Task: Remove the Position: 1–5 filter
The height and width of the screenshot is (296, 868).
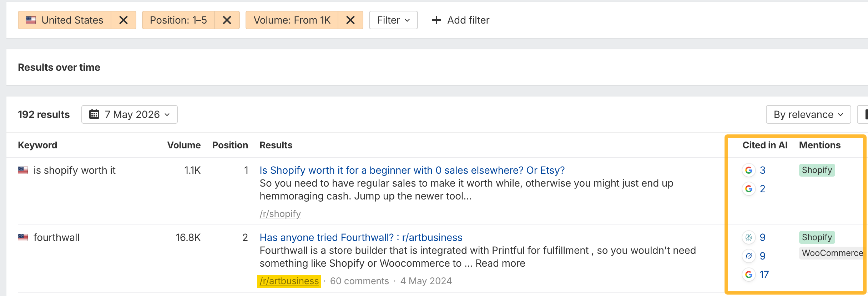Action: coord(227,20)
